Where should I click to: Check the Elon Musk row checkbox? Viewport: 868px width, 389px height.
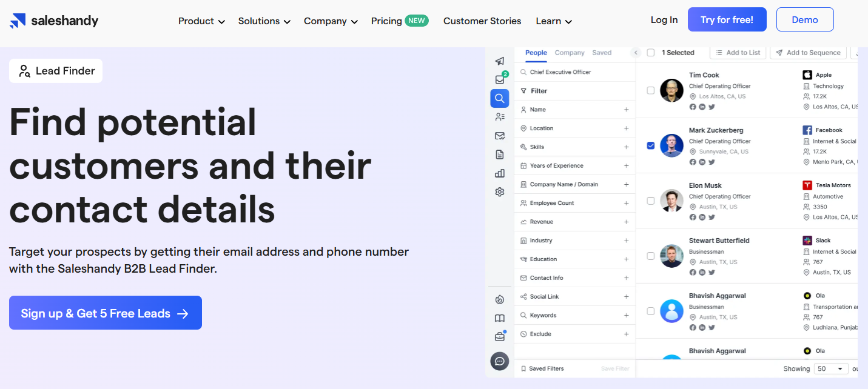coord(651,201)
